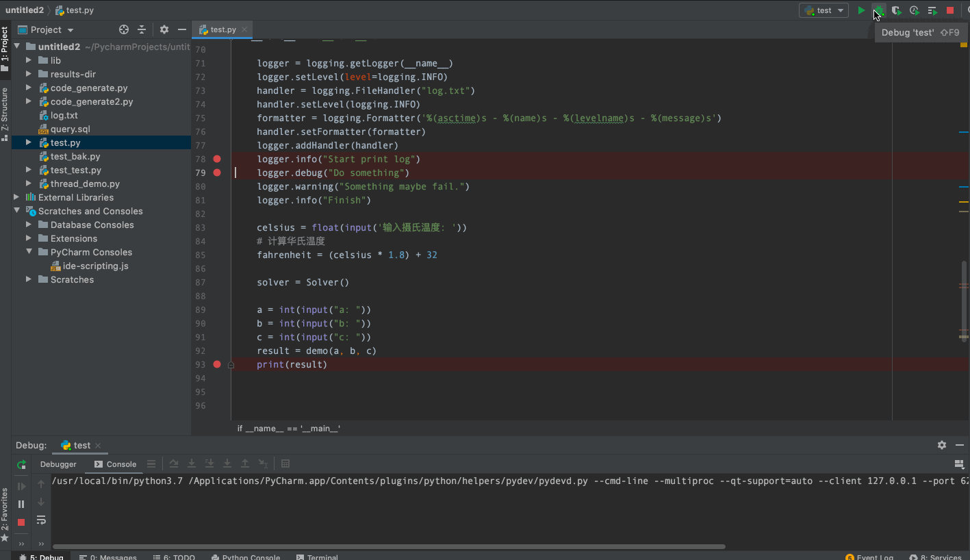Open the Terminal tool window
This screenshot has width=970, height=560.
pyautogui.click(x=317, y=557)
